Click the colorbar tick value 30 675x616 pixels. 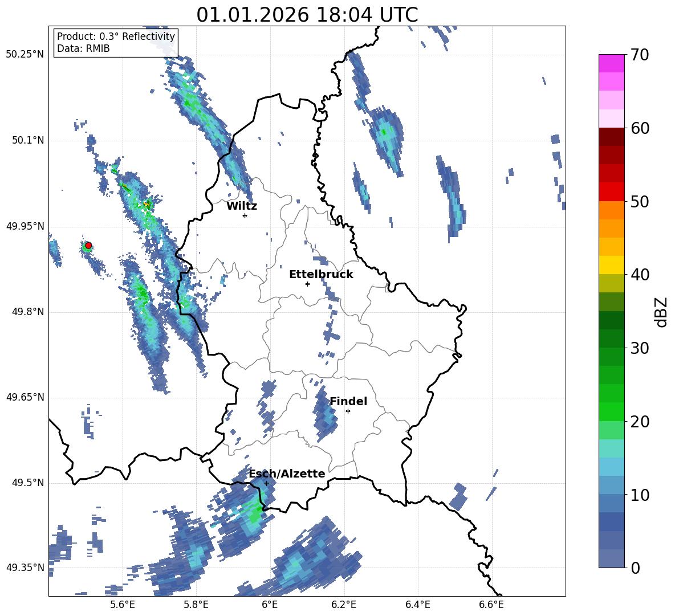click(640, 348)
